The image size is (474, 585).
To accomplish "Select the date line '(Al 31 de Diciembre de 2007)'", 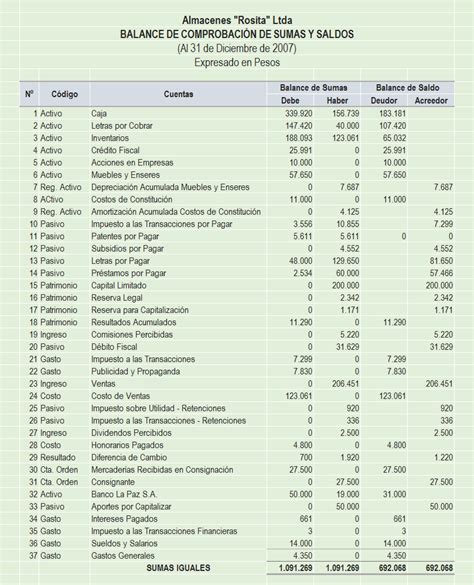I will [x=237, y=48].
